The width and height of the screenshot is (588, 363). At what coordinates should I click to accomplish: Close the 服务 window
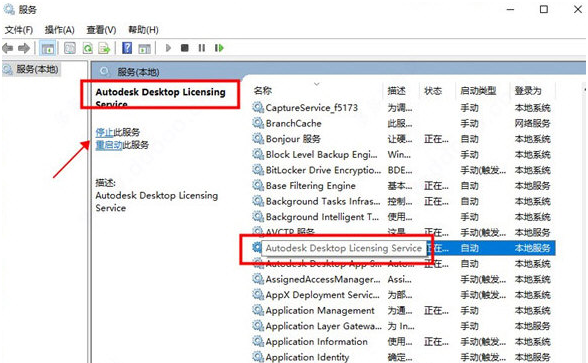point(578,9)
